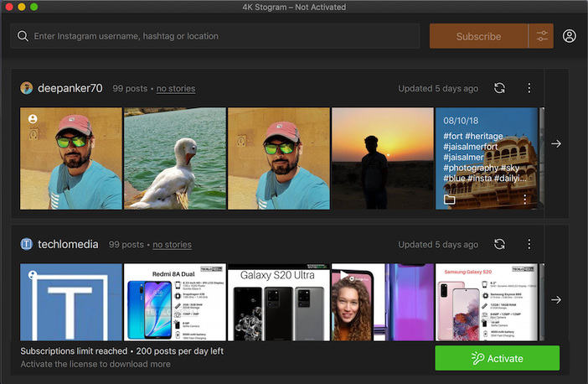Open deepanker70 second selfie thumbnail
Screen dimensions: 588x384
click(x=279, y=158)
